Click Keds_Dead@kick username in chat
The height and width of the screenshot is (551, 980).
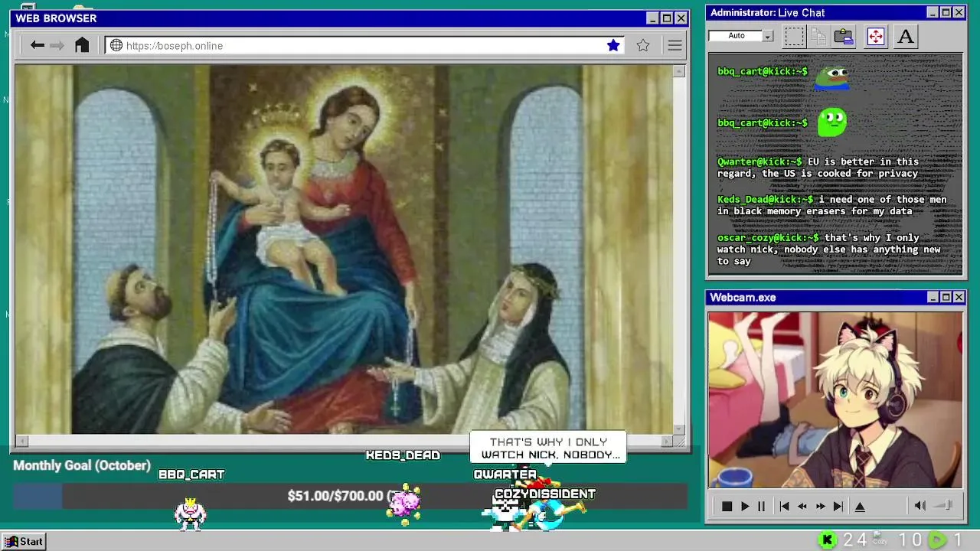765,200
